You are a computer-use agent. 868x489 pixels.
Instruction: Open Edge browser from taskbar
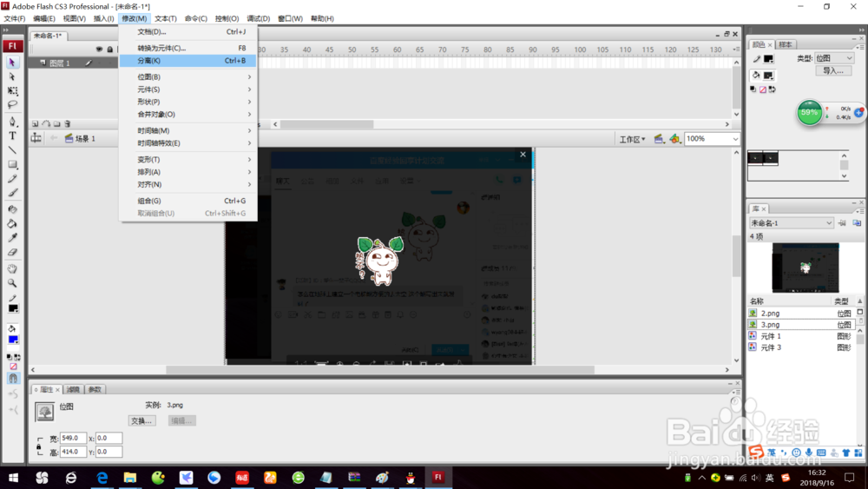coord(102,478)
